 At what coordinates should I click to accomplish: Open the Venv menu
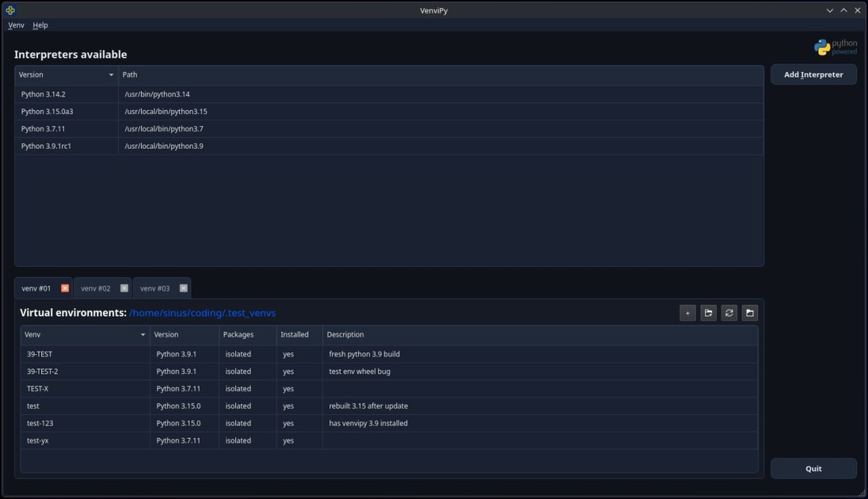point(16,25)
